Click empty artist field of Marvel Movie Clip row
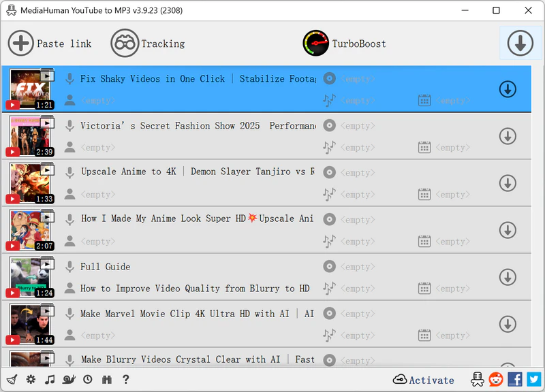This screenshot has height=392, width=545. click(97, 336)
